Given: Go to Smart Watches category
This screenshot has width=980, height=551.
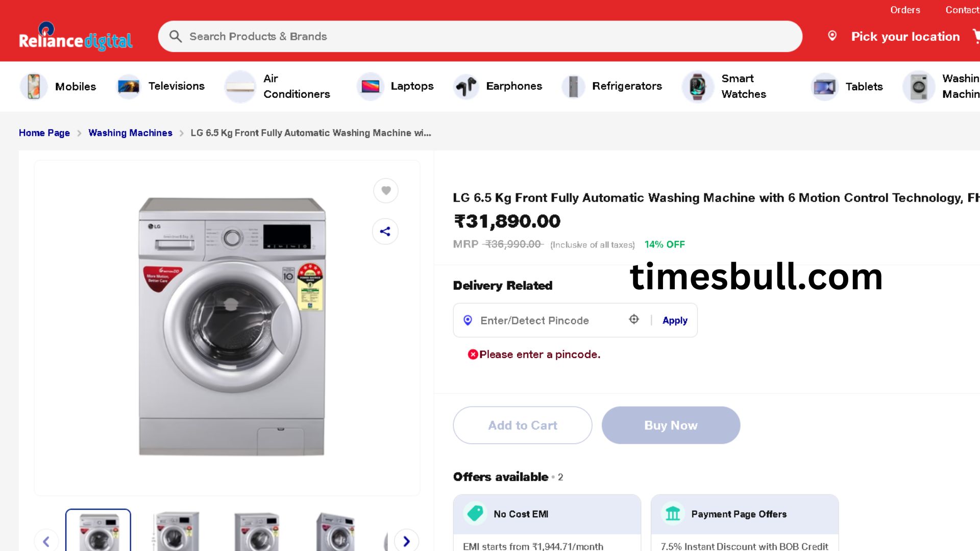Looking at the screenshot, I should pyautogui.click(x=725, y=86).
